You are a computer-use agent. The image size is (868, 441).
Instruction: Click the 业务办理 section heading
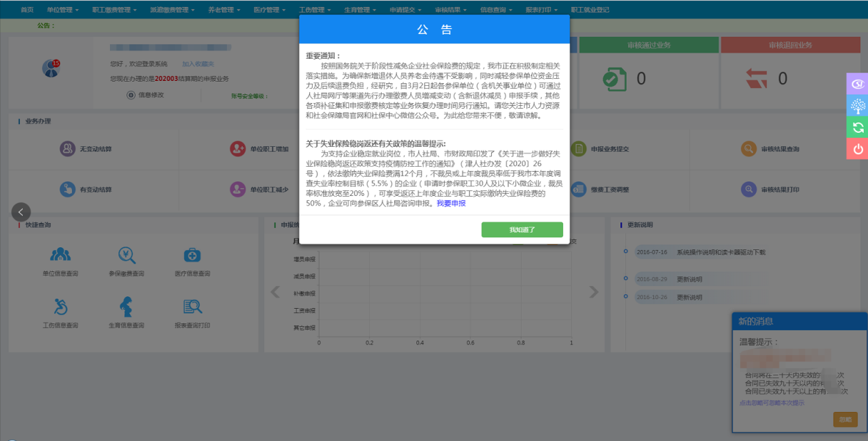38,121
